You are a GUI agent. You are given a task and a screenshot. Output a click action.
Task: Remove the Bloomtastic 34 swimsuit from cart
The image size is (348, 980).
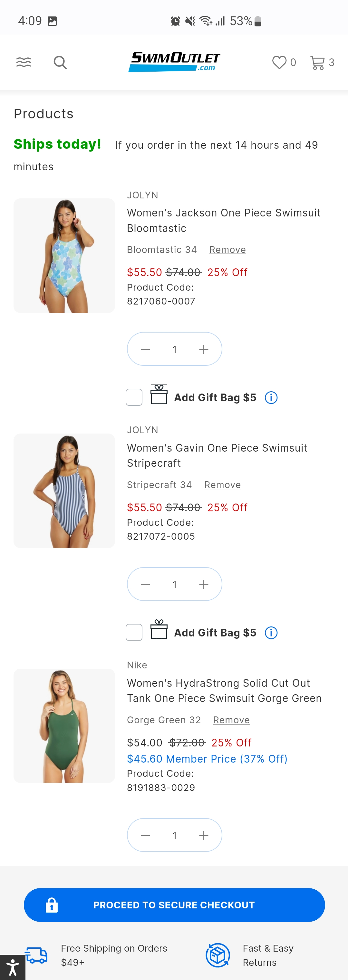tap(227, 250)
